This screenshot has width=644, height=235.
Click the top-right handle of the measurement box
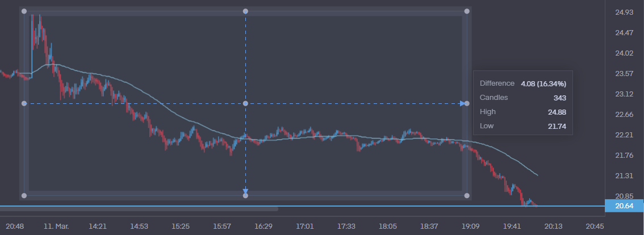click(x=467, y=11)
